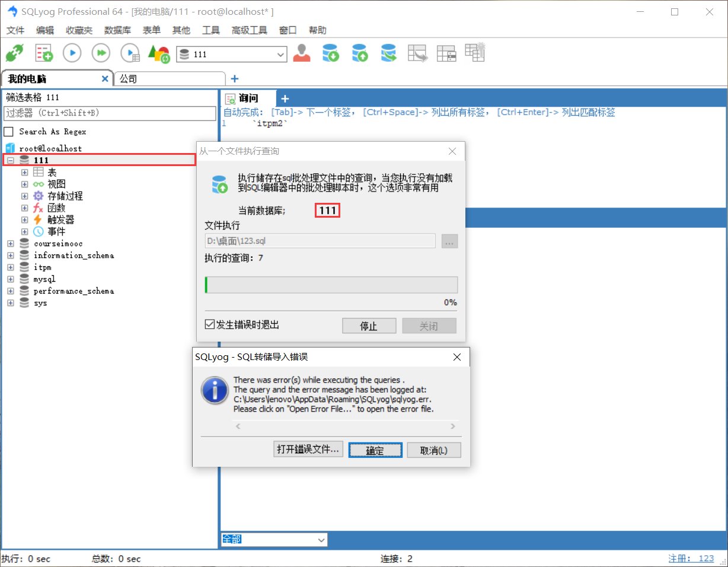Viewport: 728px width, 567px height.
Task: Expand the 存储过程 tree node
Action: (24, 196)
